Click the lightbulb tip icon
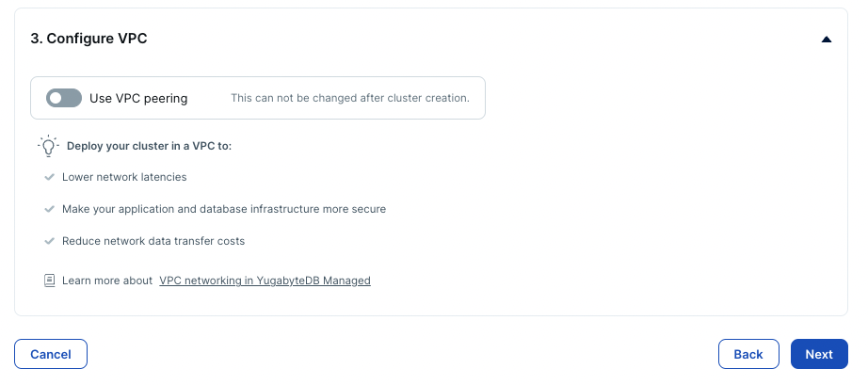This screenshot has width=868, height=385. pos(48,146)
